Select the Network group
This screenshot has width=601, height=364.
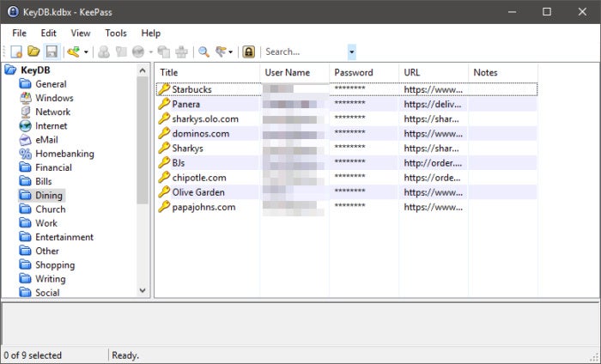coord(52,112)
